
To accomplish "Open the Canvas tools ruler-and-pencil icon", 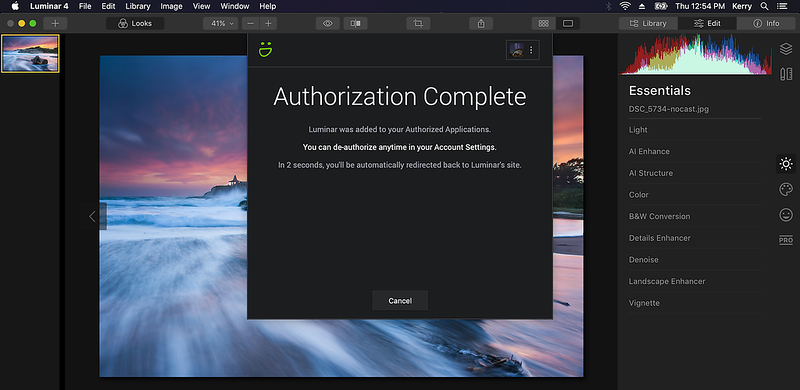I will coord(786,75).
